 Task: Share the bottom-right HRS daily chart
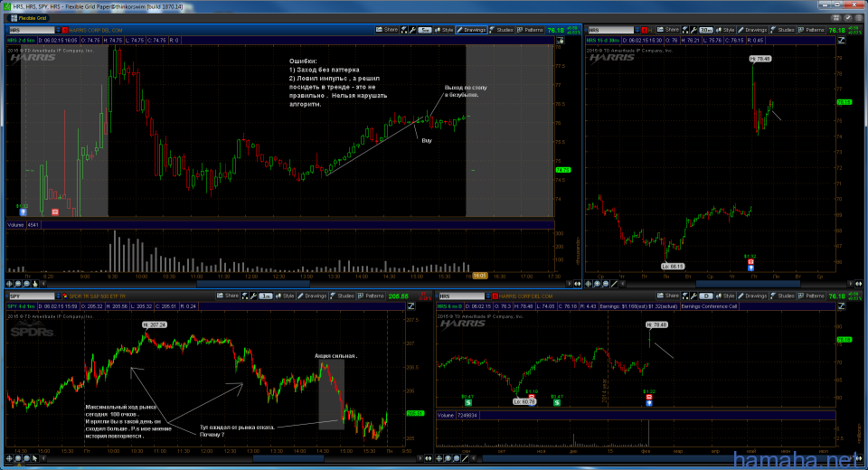click(x=668, y=296)
